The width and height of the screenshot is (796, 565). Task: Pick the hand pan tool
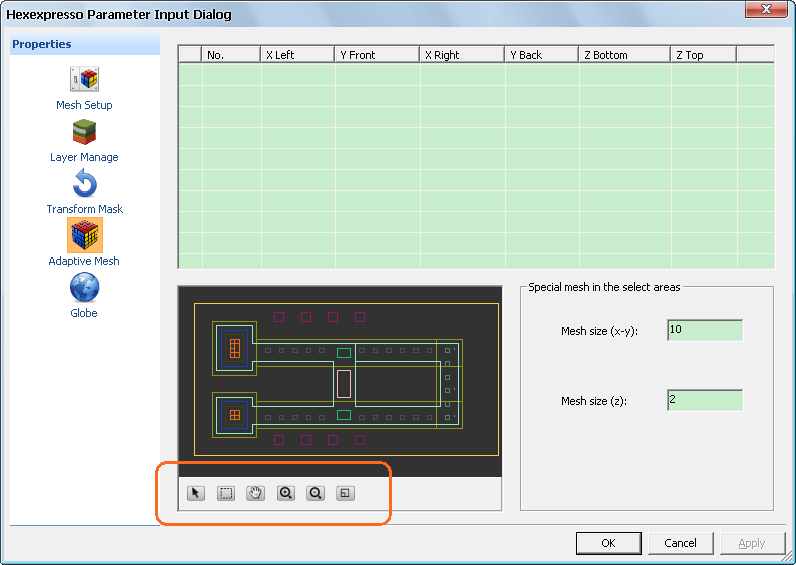coord(255,493)
